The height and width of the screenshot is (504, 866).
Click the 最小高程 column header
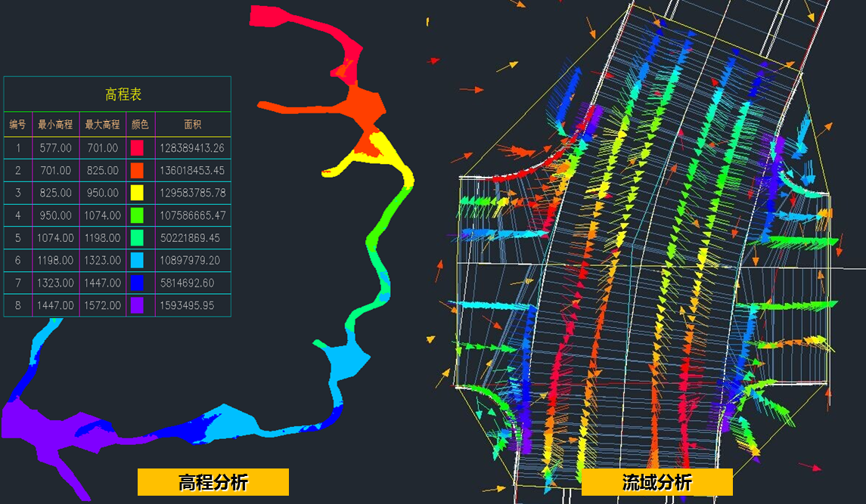pyautogui.click(x=55, y=125)
